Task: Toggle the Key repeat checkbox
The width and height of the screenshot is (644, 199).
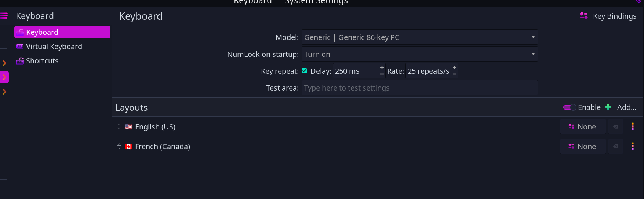Action: click(304, 71)
